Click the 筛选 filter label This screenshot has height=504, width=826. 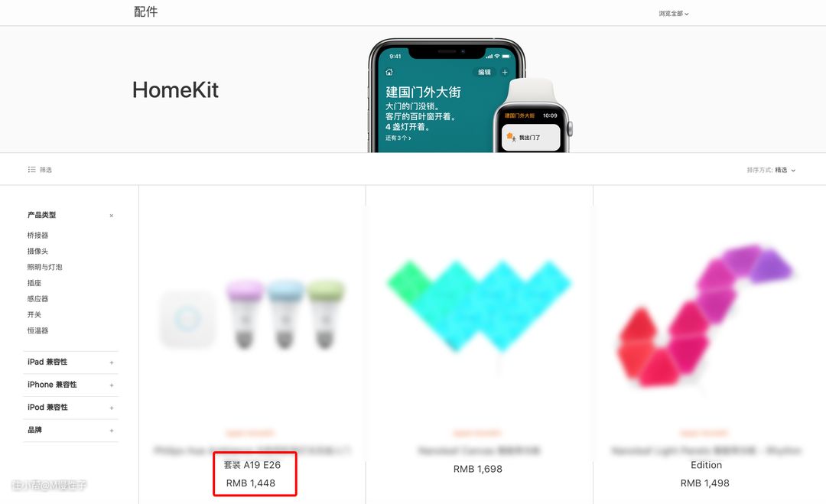click(46, 170)
